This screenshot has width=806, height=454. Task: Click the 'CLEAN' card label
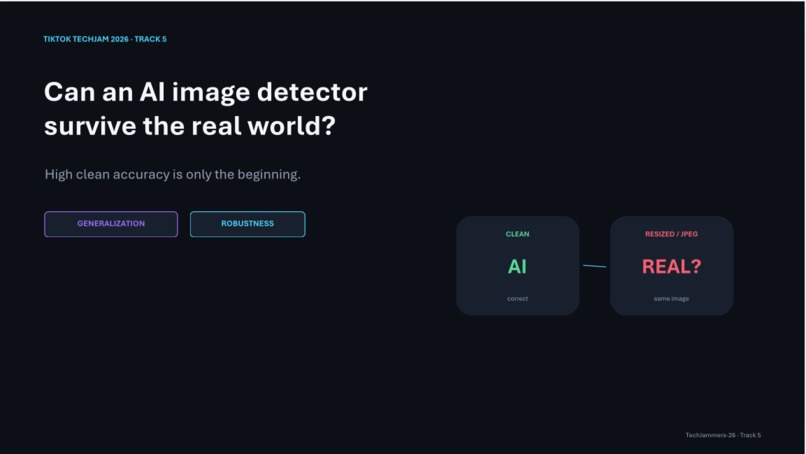[x=518, y=234]
